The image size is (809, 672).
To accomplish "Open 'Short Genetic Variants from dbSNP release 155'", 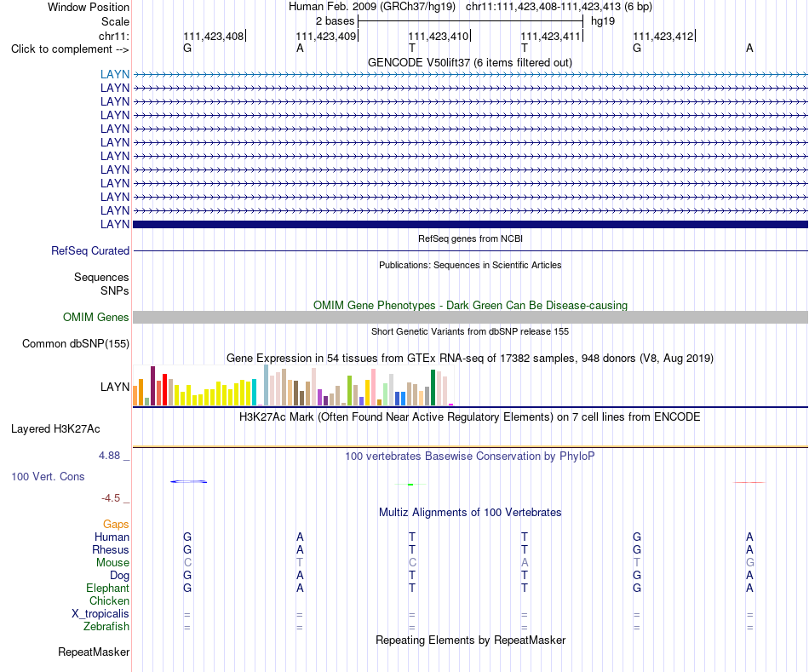I will [470, 331].
